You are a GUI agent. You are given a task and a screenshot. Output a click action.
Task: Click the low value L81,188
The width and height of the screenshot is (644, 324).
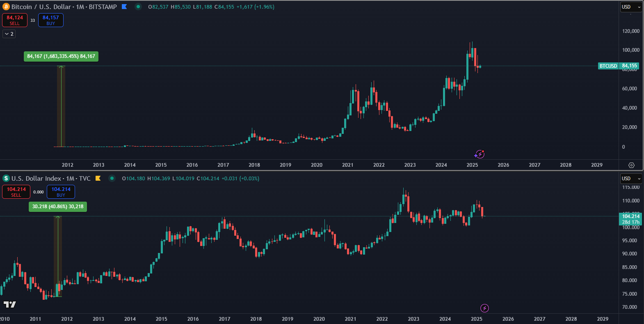click(x=203, y=7)
